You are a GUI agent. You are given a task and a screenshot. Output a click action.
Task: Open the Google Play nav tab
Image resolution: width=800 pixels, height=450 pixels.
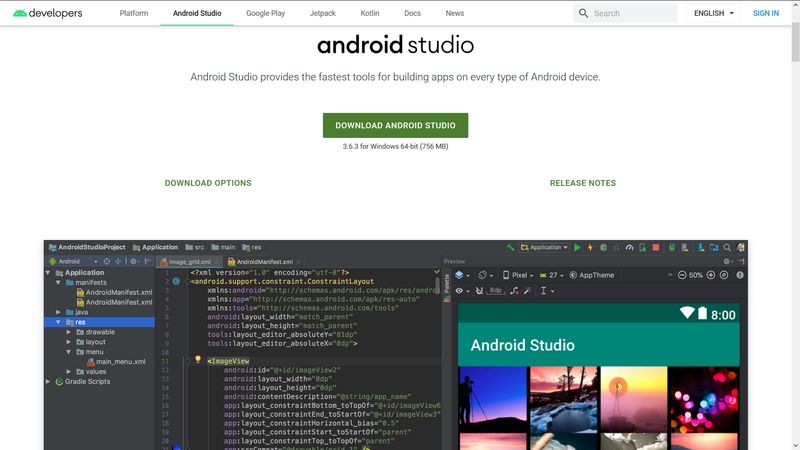pyautogui.click(x=265, y=13)
